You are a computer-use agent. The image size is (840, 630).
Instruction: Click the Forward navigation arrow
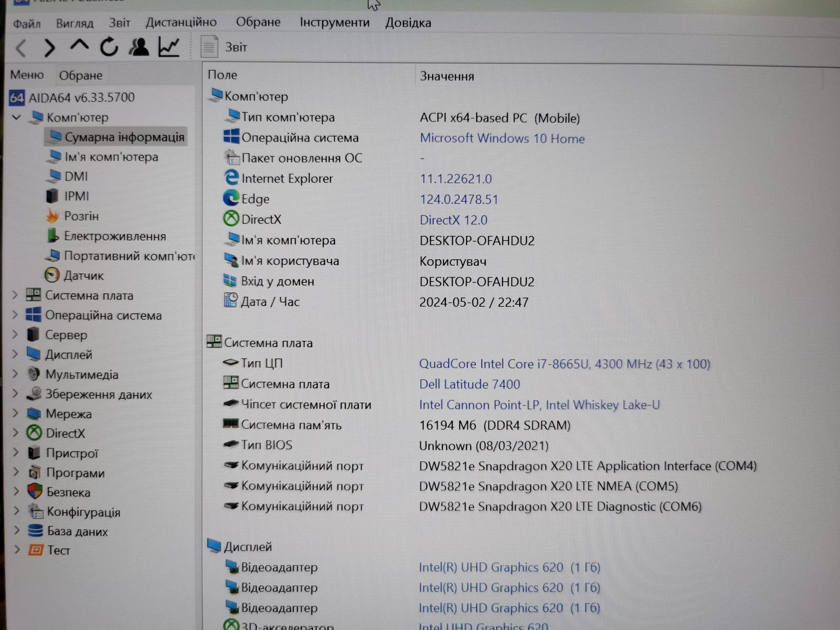pyautogui.click(x=50, y=48)
